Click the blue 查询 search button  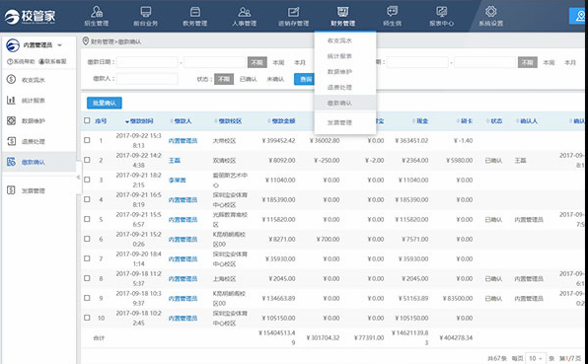click(x=305, y=79)
